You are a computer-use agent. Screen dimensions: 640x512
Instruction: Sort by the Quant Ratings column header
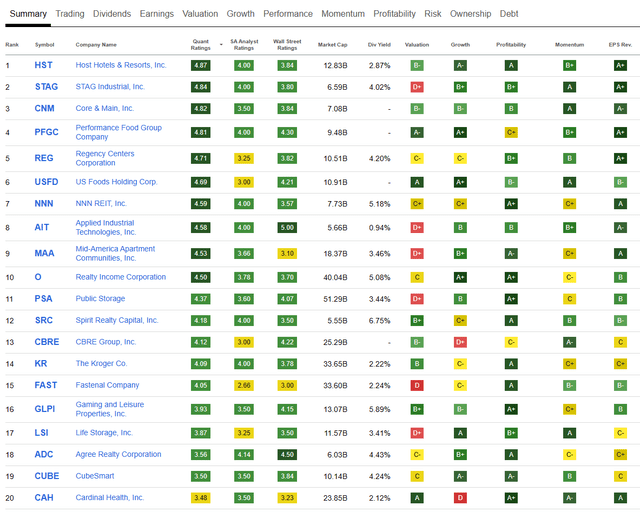tap(200, 45)
